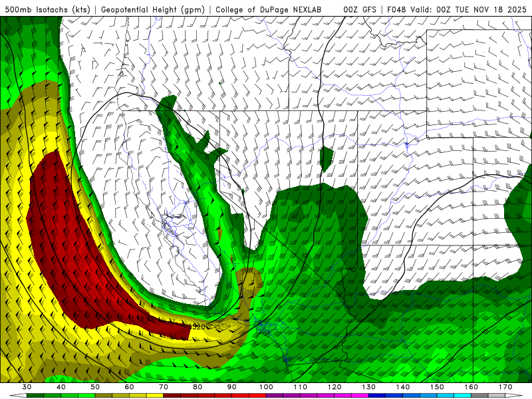Click the 90 value on the color scale
This screenshot has height=399, width=532.
(231, 387)
